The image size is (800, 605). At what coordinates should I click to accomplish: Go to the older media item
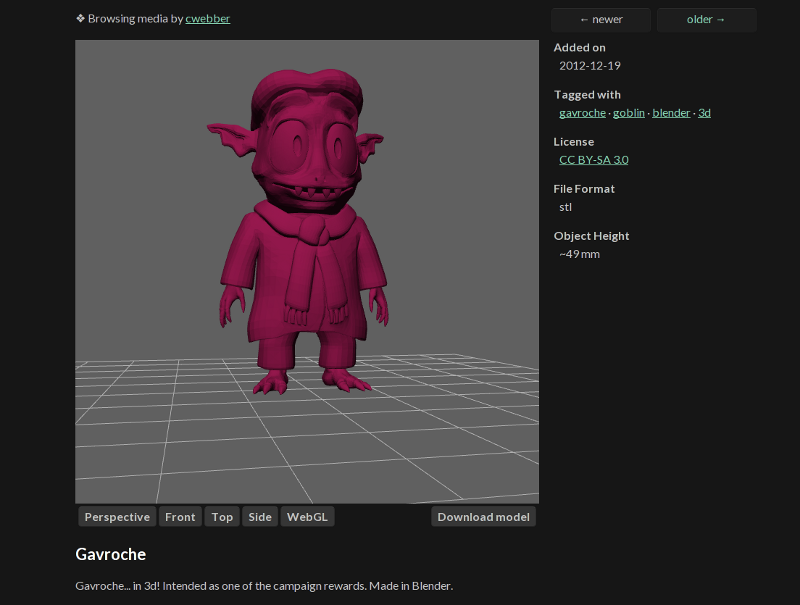[x=707, y=20]
